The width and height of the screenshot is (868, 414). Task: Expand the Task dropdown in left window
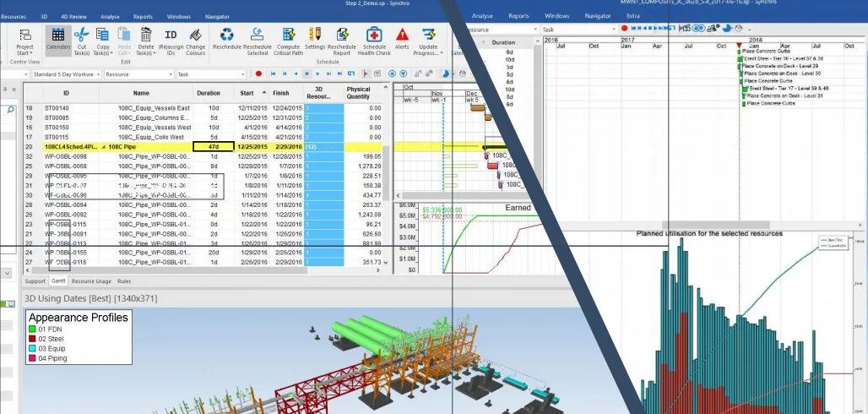(245, 74)
